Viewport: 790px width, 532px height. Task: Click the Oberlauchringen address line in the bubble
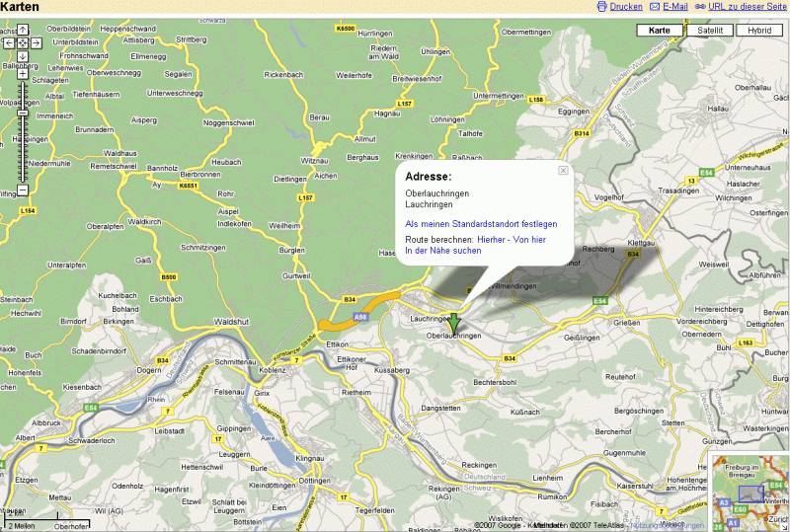tap(436, 193)
